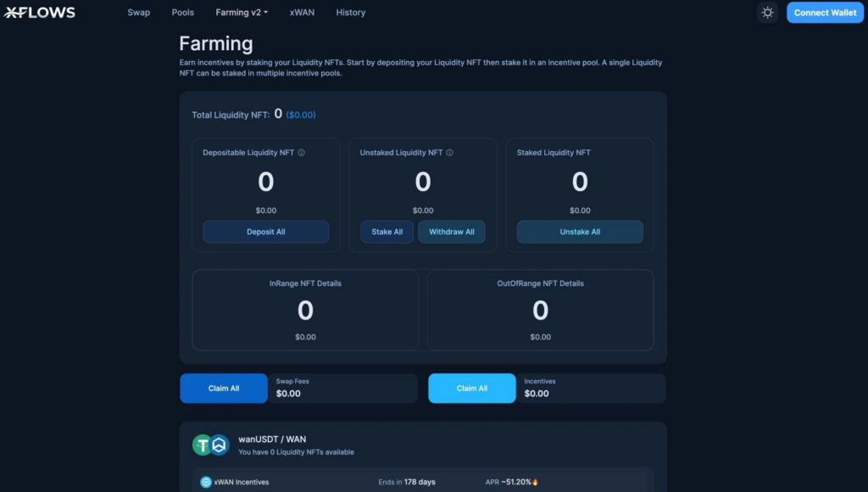The height and width of the screenshot is (492, 868).
Task: Claim all Incentives
Action: tap(472, 389)
